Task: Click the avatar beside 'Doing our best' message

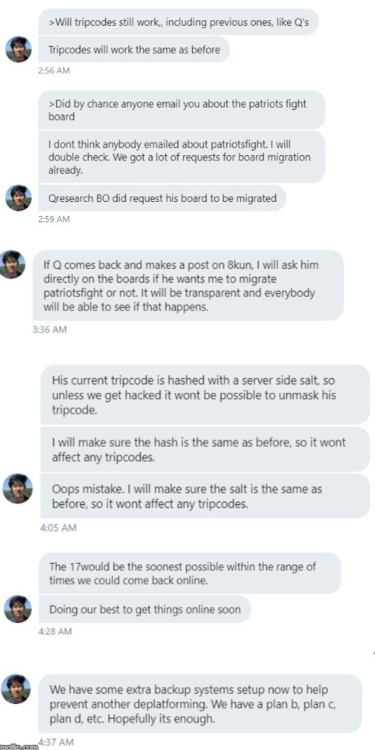Action: pyautogui.click(x=18, y=608)
